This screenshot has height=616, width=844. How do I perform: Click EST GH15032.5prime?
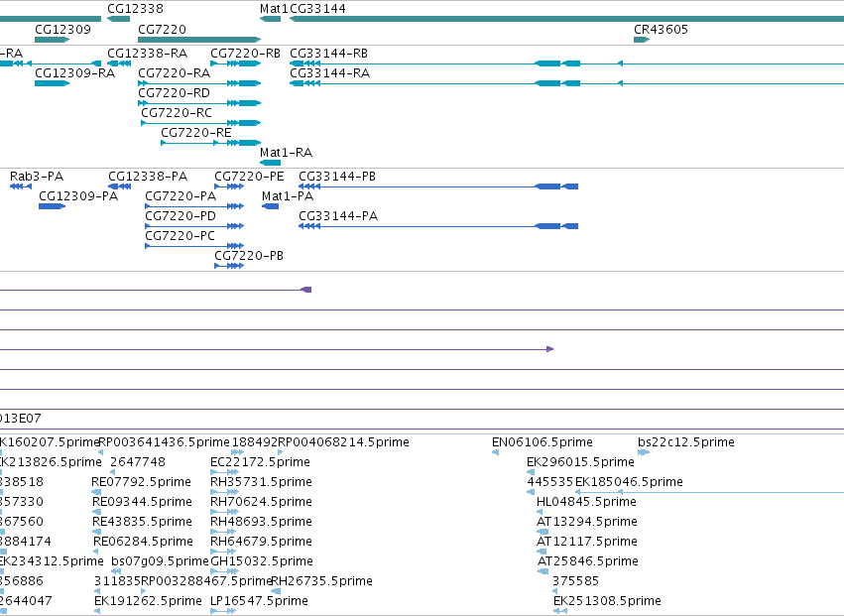pyautogui.click(x=262, y=561)
